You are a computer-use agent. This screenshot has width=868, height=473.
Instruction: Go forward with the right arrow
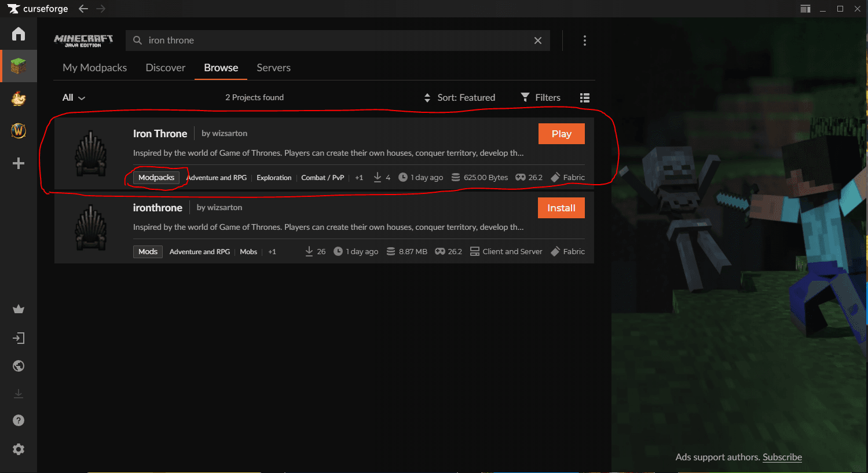[101, 9]
